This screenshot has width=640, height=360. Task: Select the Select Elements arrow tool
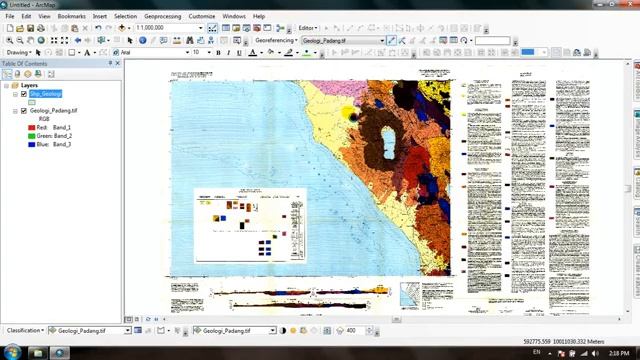[130, 40]
